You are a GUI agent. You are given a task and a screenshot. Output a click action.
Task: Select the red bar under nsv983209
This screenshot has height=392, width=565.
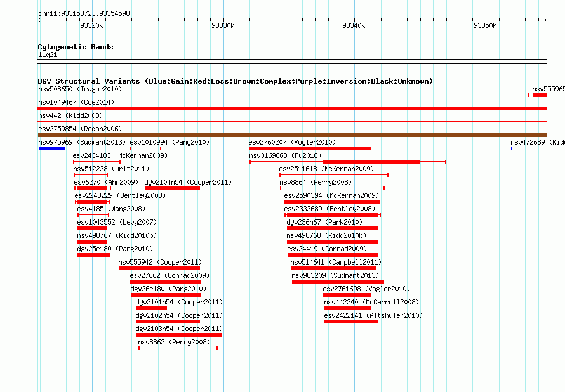tap(338, 282)
